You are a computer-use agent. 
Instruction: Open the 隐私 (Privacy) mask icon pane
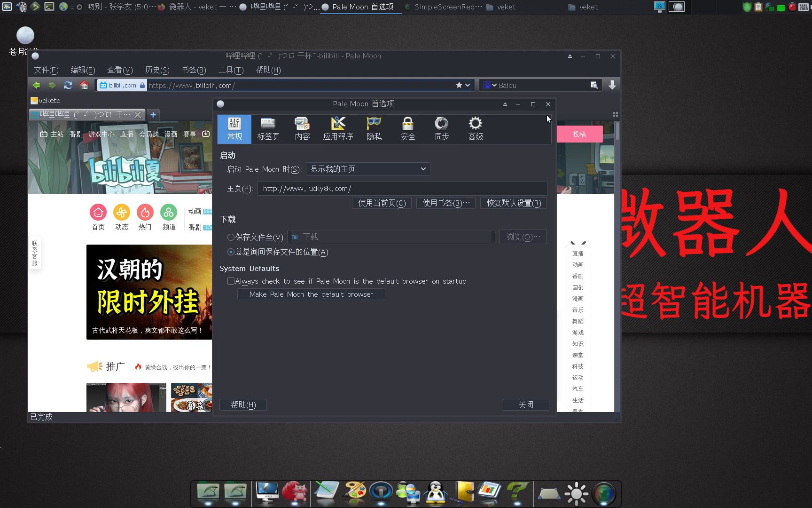coord(374,129)
